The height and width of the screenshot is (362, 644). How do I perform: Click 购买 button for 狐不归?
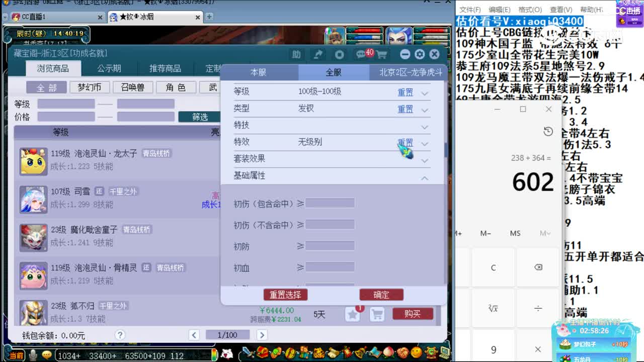[x=413, y=314]
